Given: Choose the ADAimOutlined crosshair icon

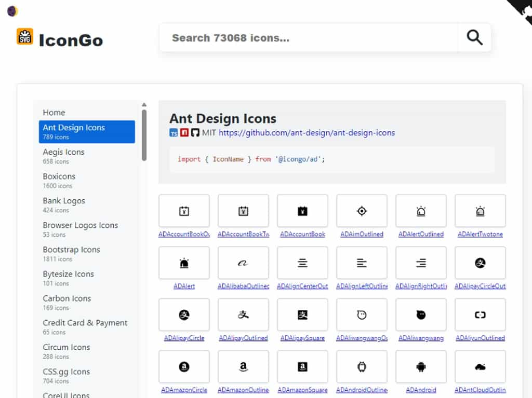Looking at the screenshot, I should [362, 211].
